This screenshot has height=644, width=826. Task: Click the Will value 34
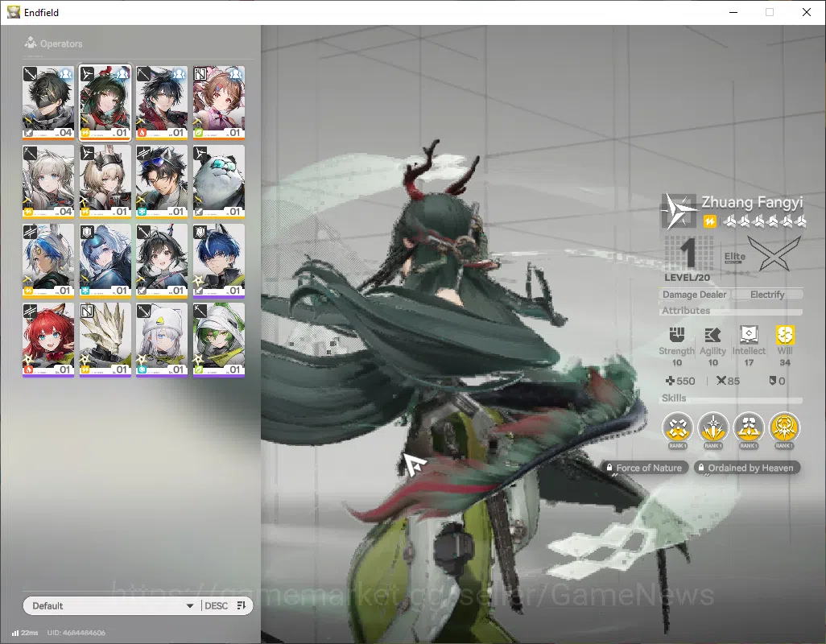coord(784,362)
